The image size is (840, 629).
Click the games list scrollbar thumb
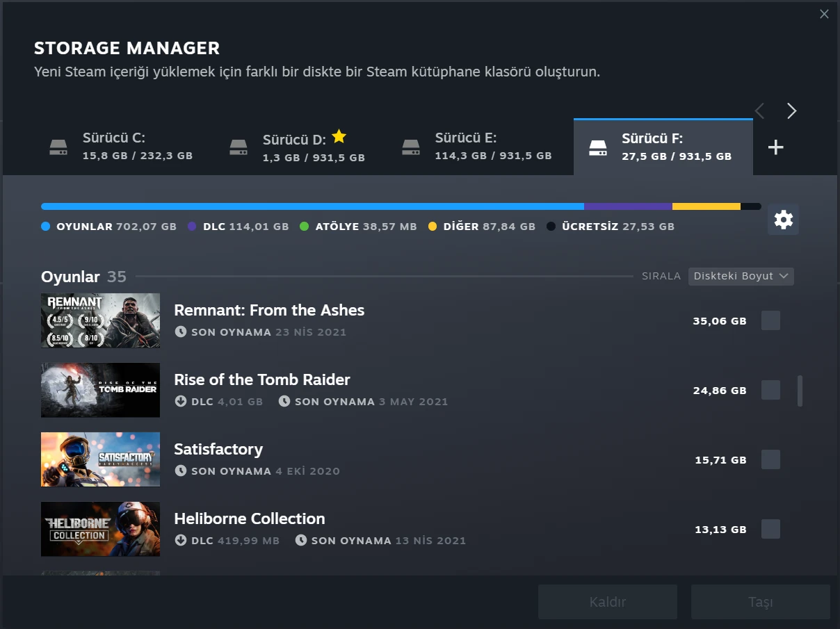pos(800,391)
